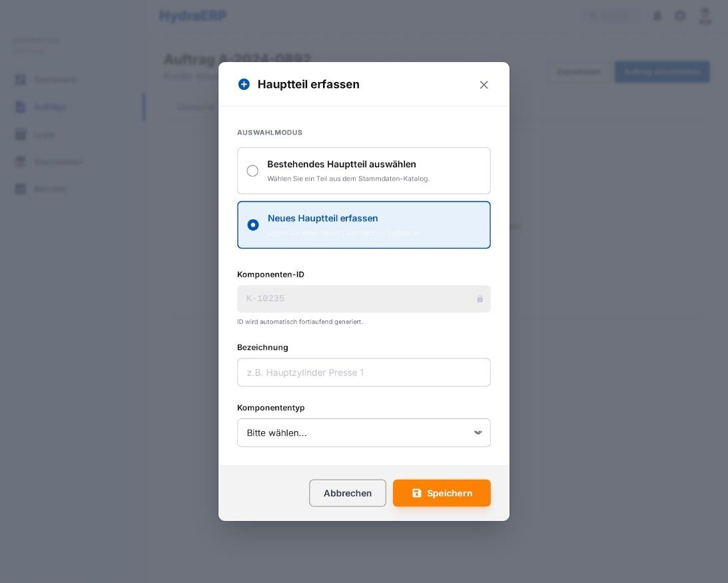Open the notifications bell icon
Viewport: 728px width, 583px height.
coord(657,16)
